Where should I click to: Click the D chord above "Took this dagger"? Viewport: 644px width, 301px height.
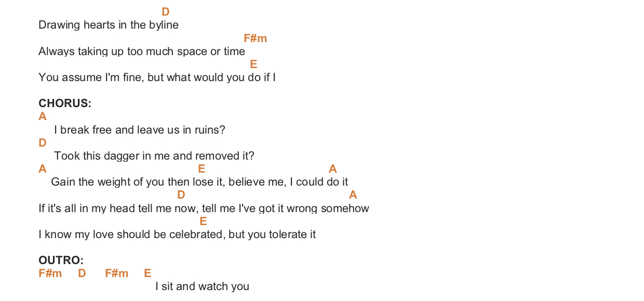click(x=43, y=143)
